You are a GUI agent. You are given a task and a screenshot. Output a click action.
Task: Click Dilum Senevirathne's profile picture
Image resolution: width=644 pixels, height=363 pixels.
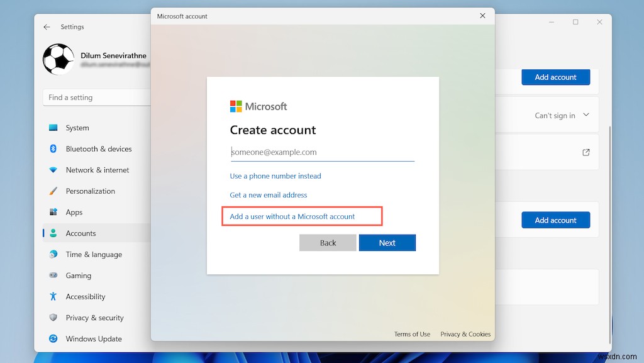[x=58, y=59]
